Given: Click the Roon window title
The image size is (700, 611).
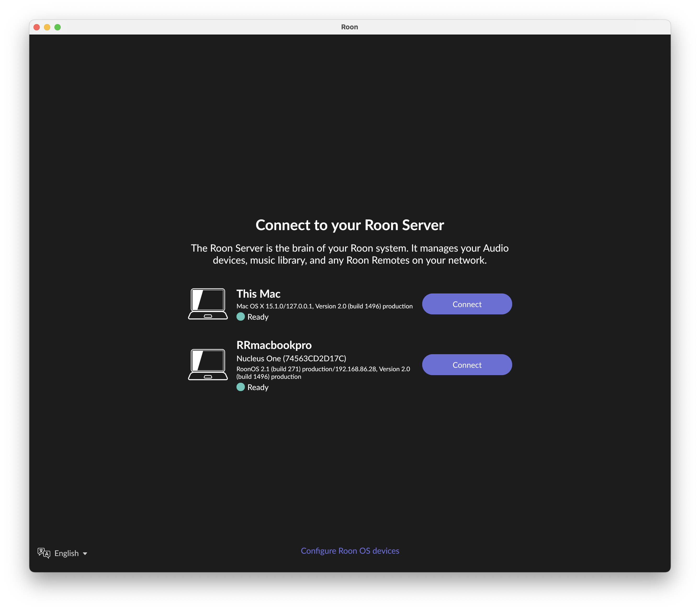Looking at the screenshot, I should click(349, 27).
